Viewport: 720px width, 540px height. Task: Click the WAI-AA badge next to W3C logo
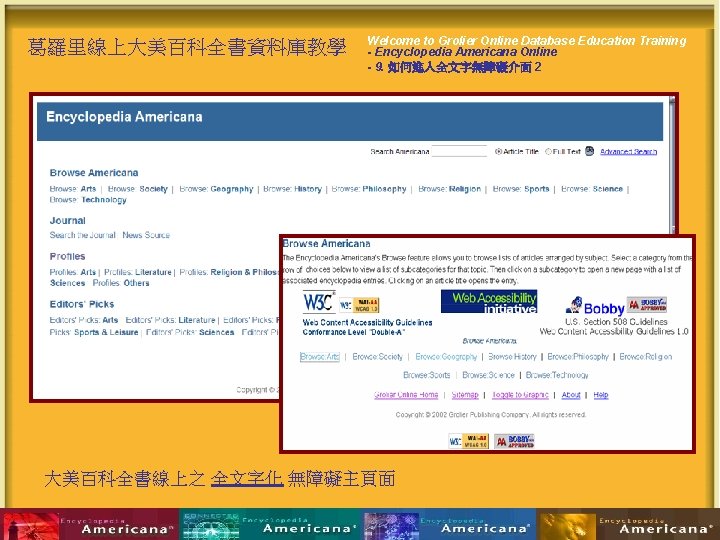point(360,305)
